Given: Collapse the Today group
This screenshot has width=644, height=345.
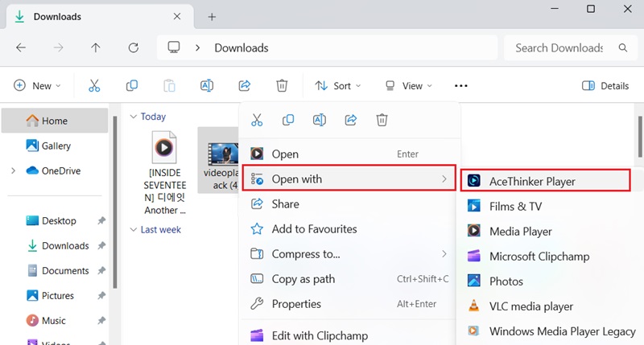Looking at the screenshot, I should (x=133, y=117).
